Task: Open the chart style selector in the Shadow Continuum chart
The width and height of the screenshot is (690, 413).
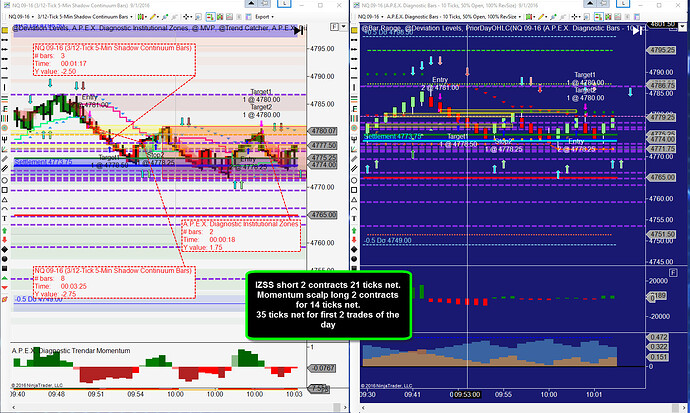Action: pyautogui.click(x=142, y=17)
